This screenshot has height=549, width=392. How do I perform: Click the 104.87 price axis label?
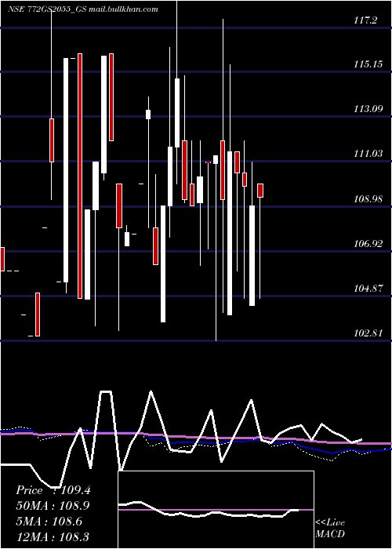pos(368,289)
